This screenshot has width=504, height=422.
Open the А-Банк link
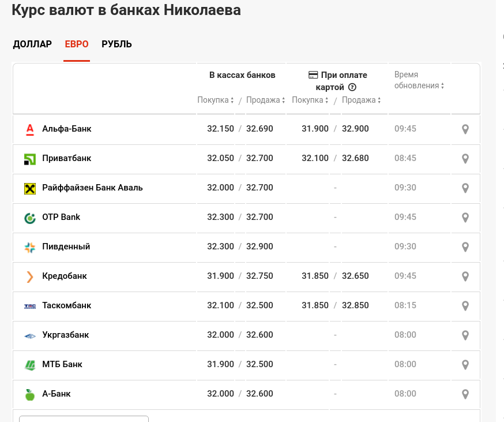(x=57, y=394)
